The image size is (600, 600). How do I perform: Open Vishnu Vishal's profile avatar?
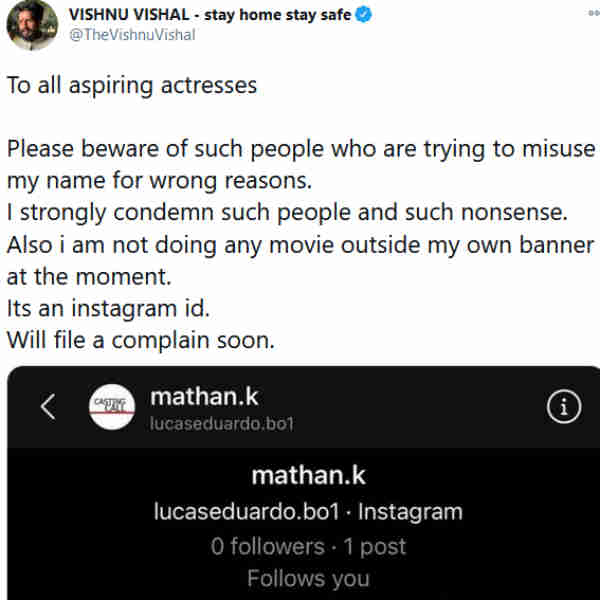tap(32, 23)
